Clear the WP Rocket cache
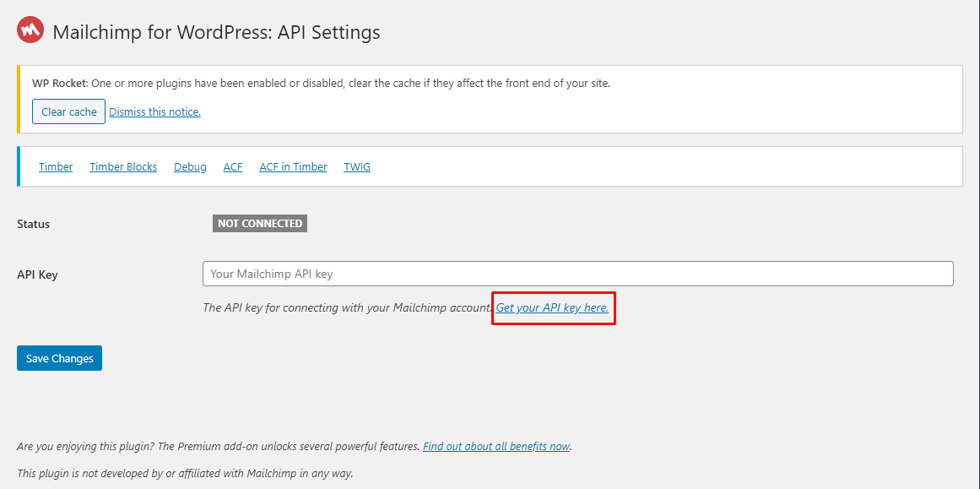Viewport: 980px width, 489px height. [x=68, y=112]
